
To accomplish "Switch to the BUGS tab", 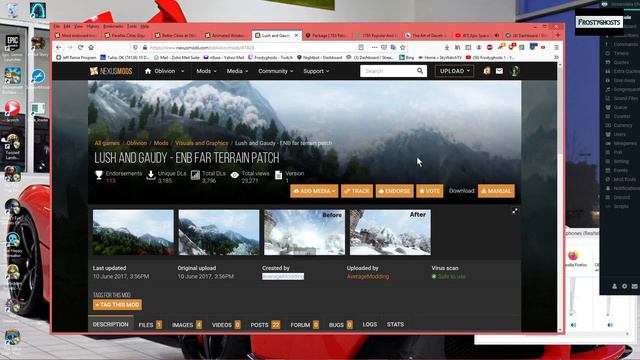I will coord(340,324).
